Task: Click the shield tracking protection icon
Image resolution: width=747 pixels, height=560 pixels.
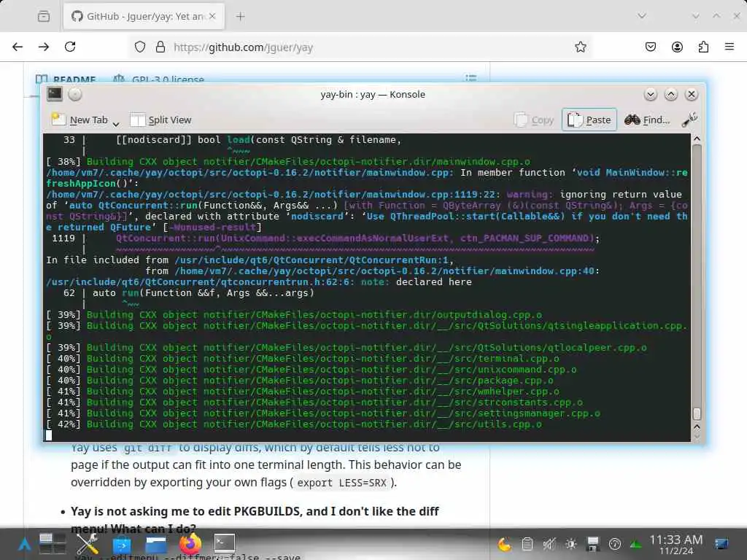Action: [139, 47]
